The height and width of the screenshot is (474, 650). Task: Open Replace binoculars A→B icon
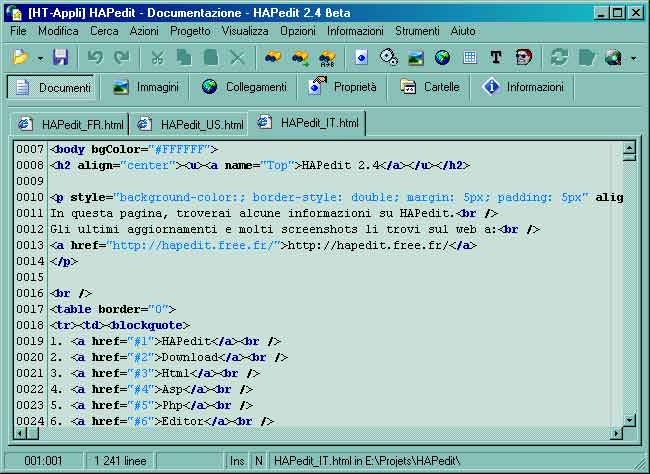point(327,58)
